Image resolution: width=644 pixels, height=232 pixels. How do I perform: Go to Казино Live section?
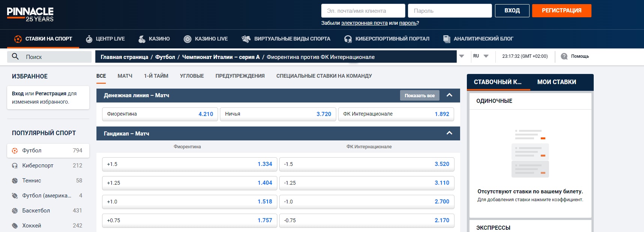tap(206, 39)
